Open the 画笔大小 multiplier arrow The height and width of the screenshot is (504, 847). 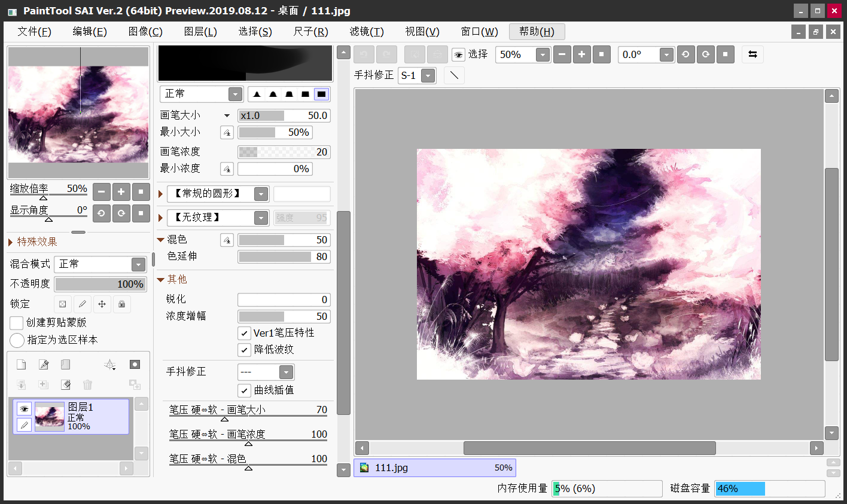[x=227, y=115]
